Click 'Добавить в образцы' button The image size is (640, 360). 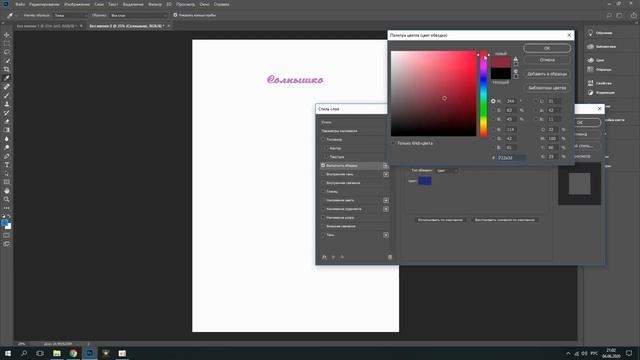pos(547,74)
